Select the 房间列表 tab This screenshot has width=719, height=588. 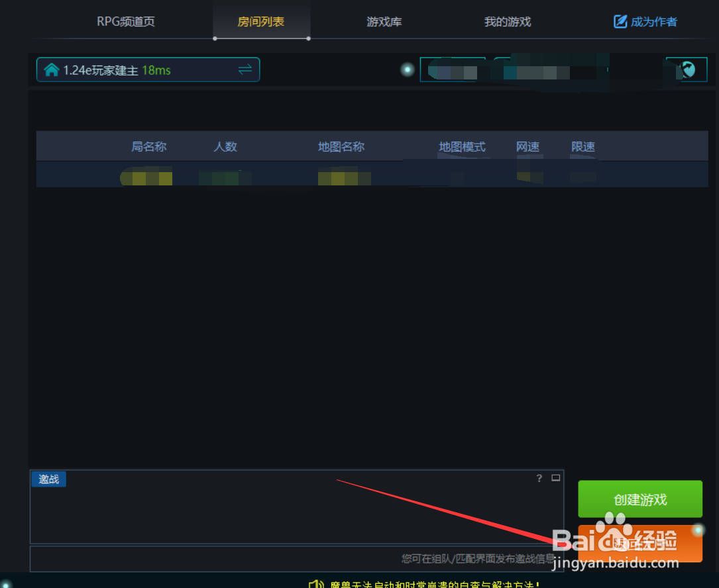coord(261,22)
